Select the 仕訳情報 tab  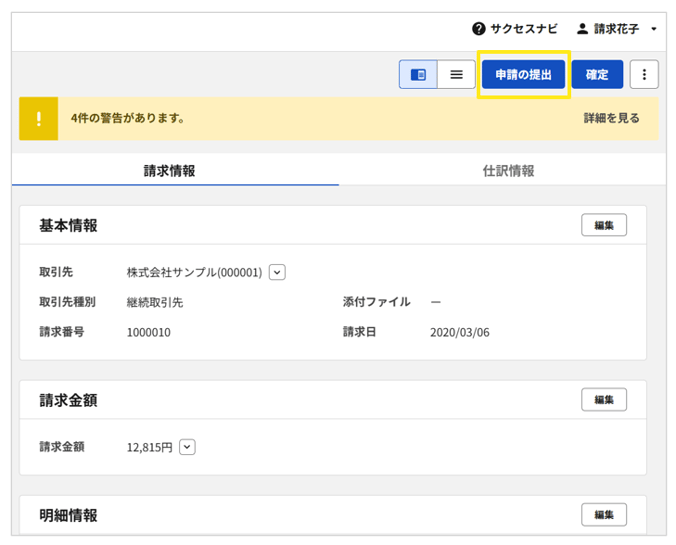click(508, 171)
